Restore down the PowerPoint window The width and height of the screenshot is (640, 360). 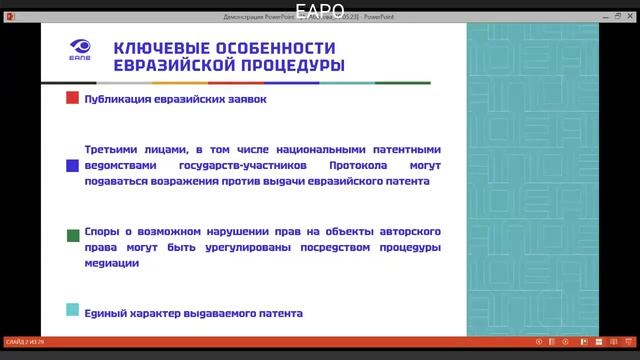point(618,16)
